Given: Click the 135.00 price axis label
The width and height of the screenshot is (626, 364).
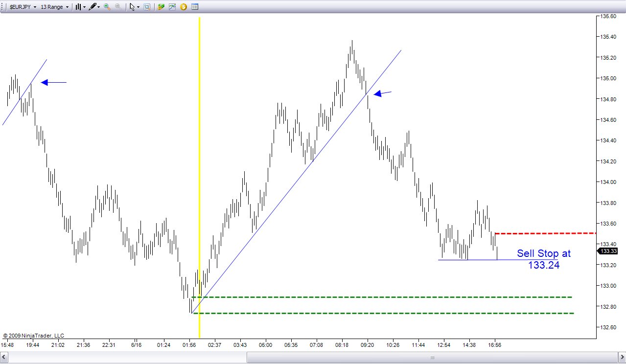Looking at the screenshot, I should click(608, 78).
